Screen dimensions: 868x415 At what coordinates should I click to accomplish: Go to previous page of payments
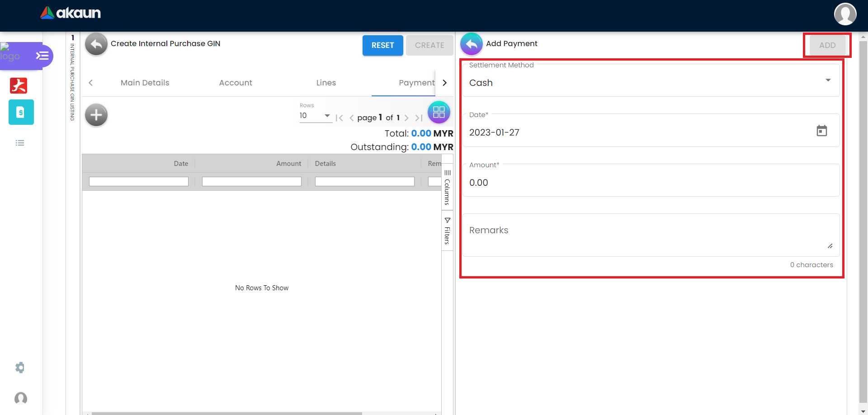(351, 118)
